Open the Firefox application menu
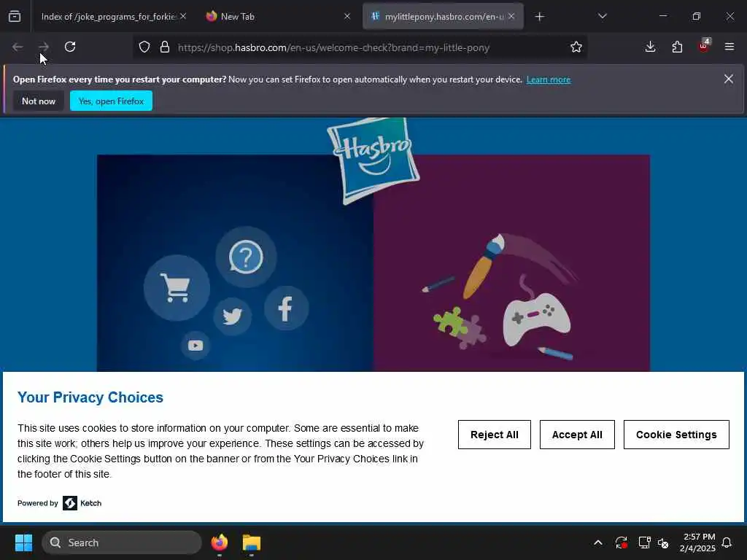The width and height of the screenshot is (747, 560). (729, 47)
